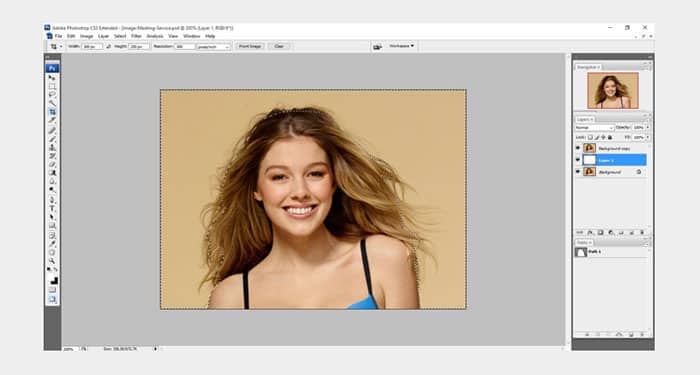Select the Background copy layer row

[611, 148]
